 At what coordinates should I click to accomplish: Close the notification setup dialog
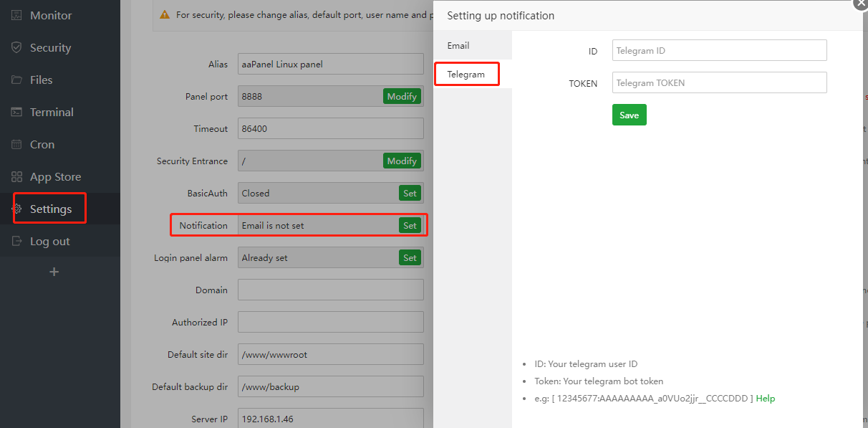[x=861, y=3]
